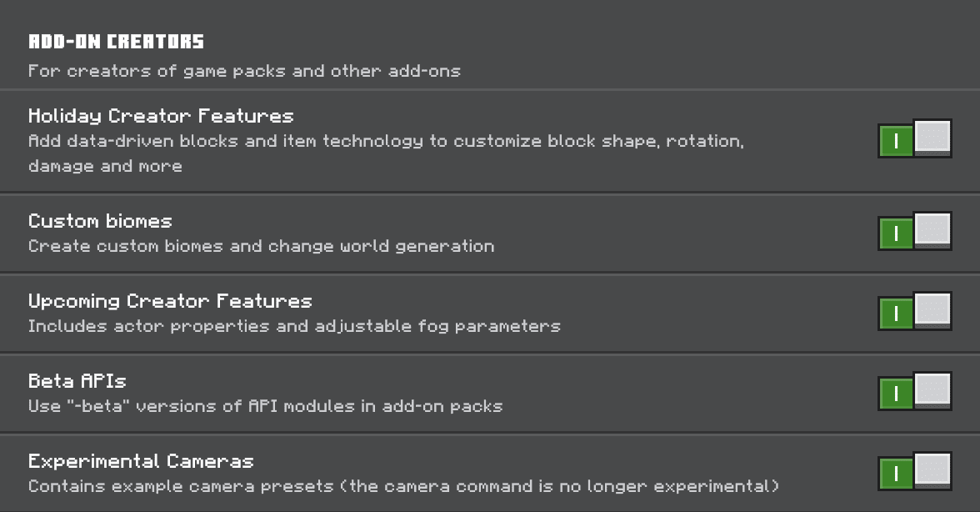Click the grey knob of Beta APIs switch
Image resolution: width=980 pixels, height=512 pixels.
point(932,389)
